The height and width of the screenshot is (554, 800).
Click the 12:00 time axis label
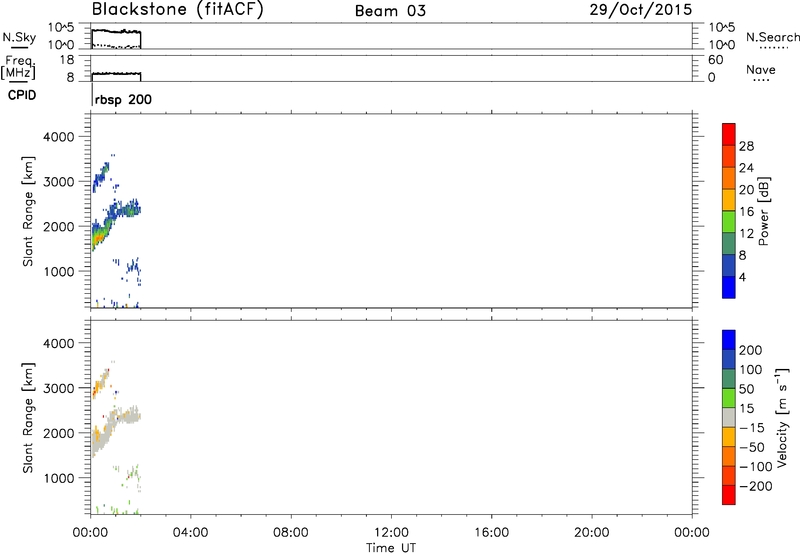pos(391,533)
